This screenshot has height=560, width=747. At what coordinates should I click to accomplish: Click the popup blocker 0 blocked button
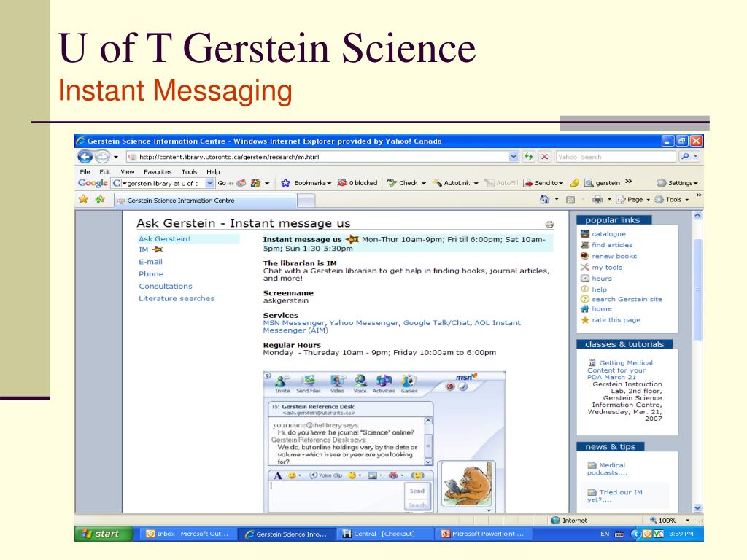tap(357, 183)
